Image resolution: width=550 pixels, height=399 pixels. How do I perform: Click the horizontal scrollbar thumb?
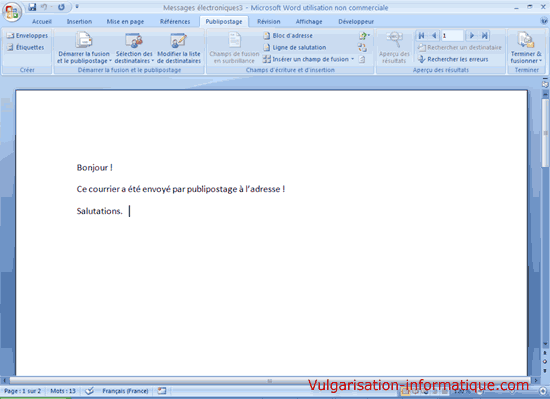(x=269, y=380)
